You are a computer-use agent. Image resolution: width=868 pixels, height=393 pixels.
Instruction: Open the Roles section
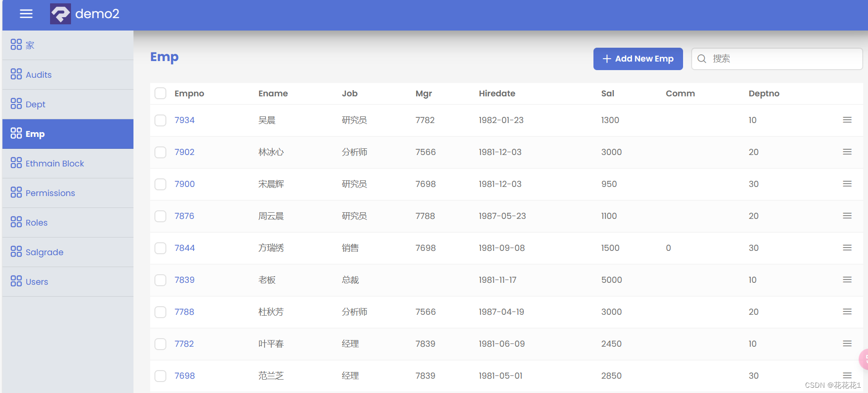tap(68, 222)
